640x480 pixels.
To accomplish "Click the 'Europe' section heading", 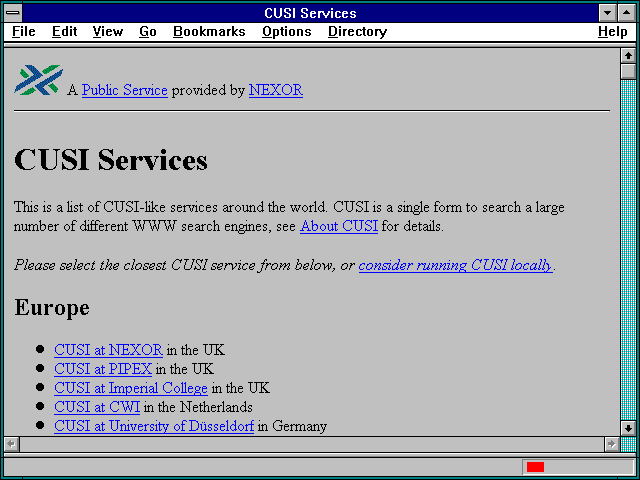I will (52, 307).
